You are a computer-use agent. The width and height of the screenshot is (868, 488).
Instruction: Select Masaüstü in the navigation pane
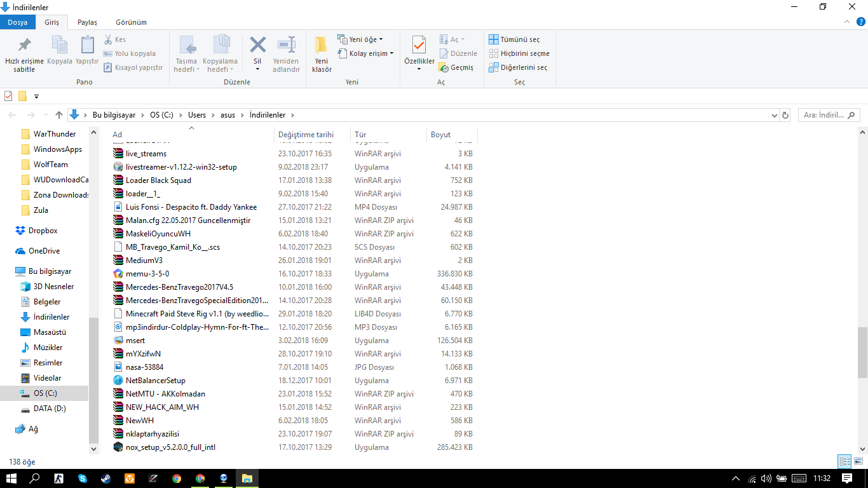tap(50, 332)
